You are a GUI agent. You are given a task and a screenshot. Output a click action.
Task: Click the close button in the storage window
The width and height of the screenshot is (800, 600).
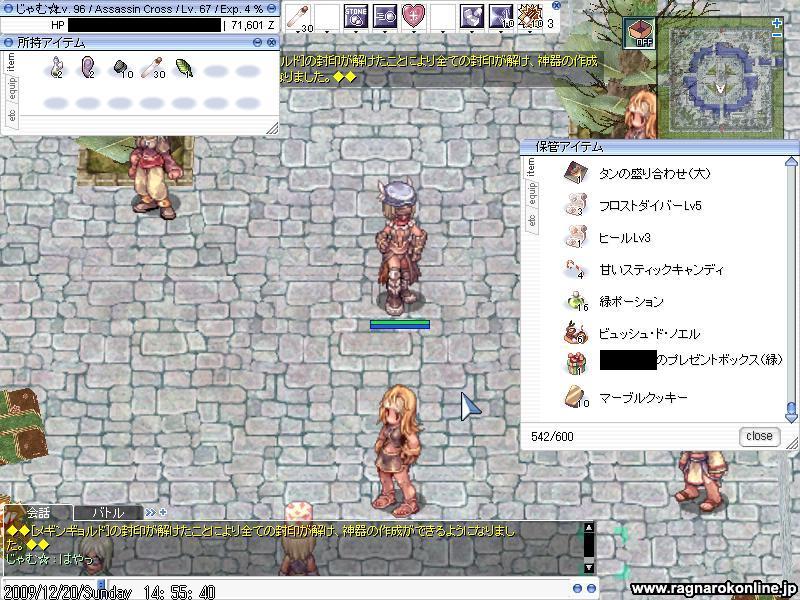759,436
